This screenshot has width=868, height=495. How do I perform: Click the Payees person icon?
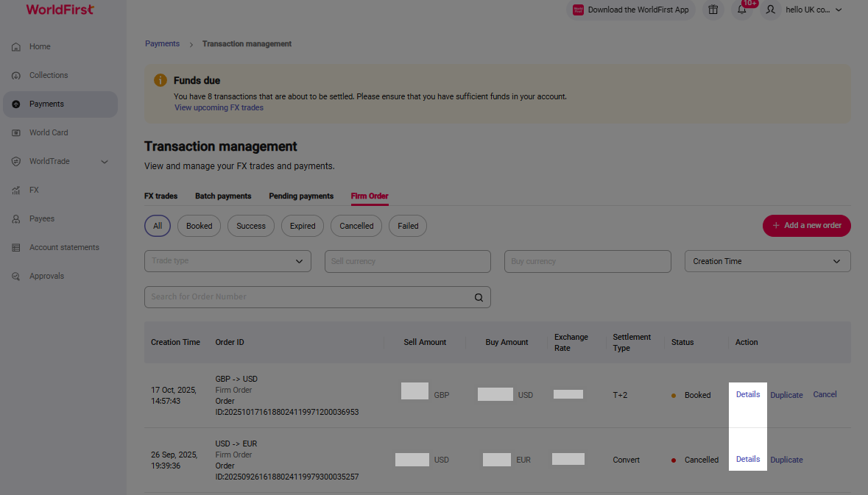coord(16,219)
